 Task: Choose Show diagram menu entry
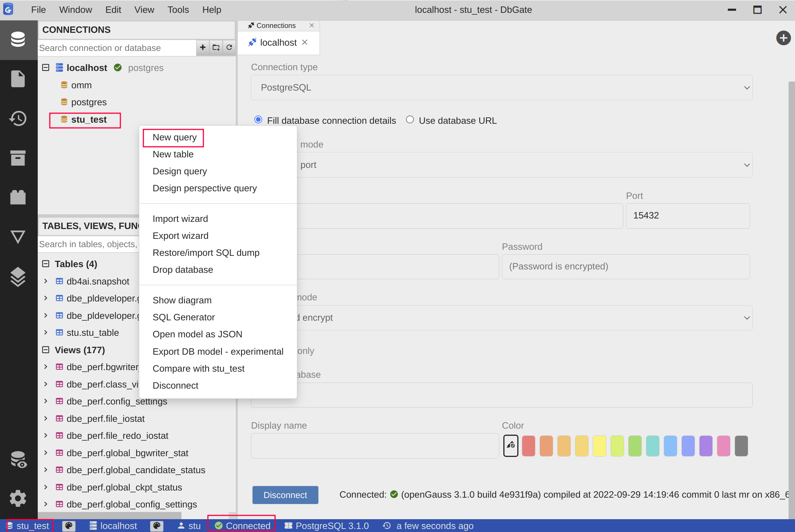218,300
